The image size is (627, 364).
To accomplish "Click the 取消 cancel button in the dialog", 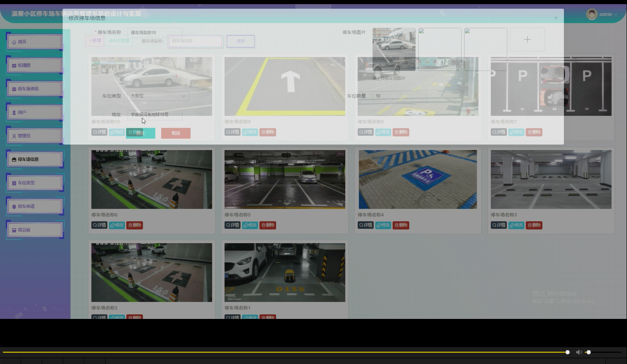I will tap(176, 133).
